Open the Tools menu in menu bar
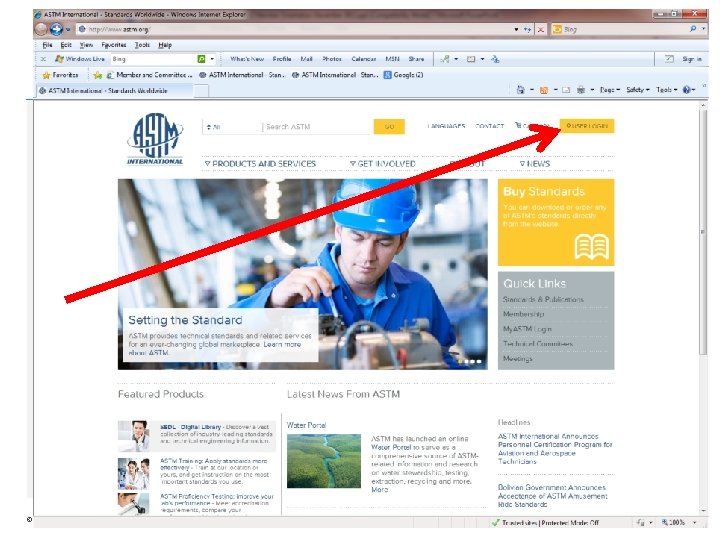This screenshot has height=540, width=720. [x=142, y=45]
